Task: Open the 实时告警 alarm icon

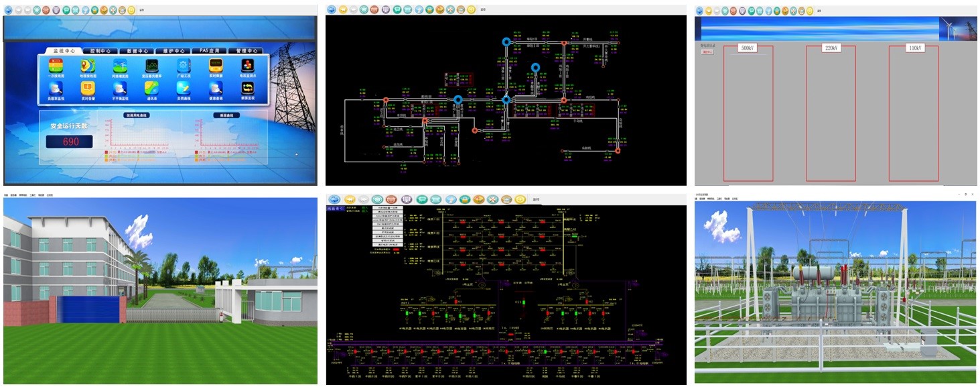Action: (87, 89)
